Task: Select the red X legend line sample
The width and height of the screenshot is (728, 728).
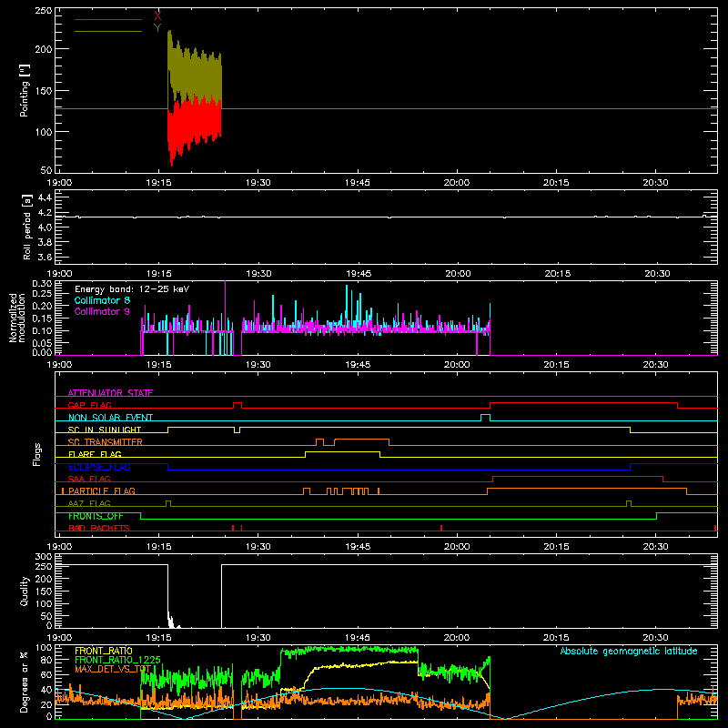Action: click(x=108, y=19)
